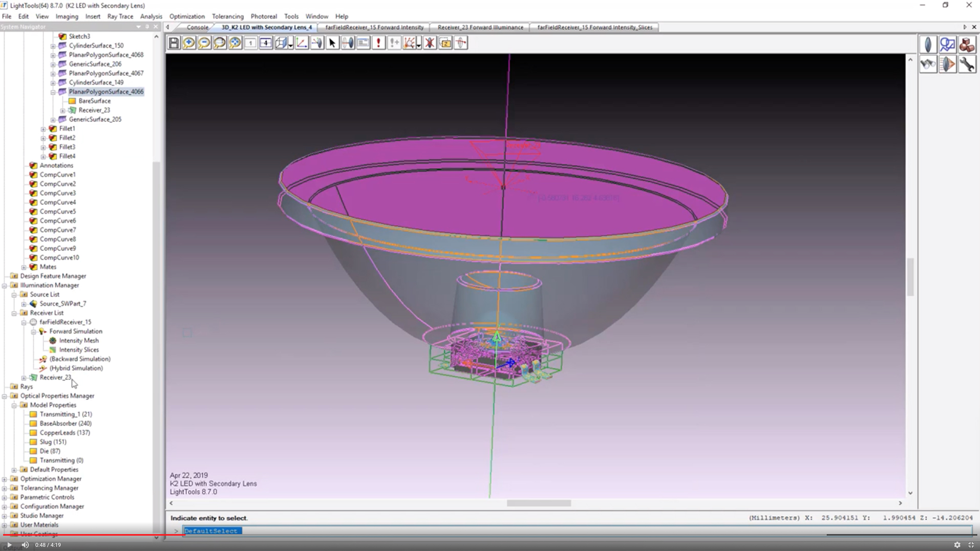This screenshot has height=551, width=980.
Task: Open the Ray Trace menu
Action: 120,16
